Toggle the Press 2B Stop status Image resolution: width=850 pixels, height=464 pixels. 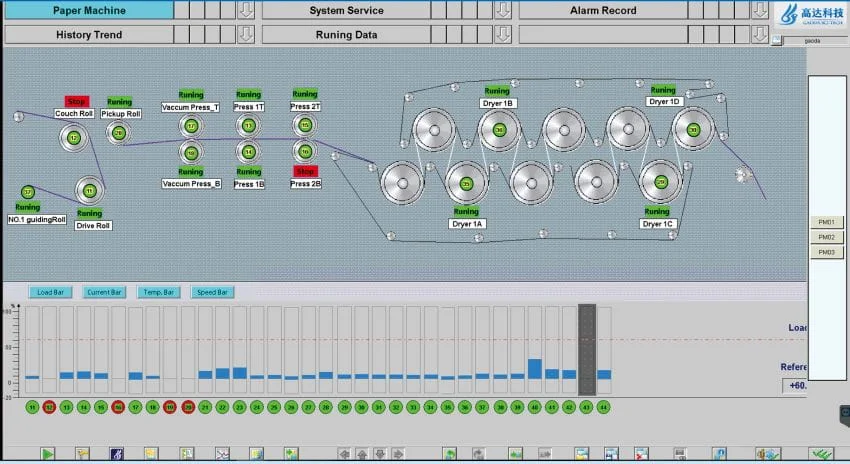pyautogui.click(x=305, y=171)
